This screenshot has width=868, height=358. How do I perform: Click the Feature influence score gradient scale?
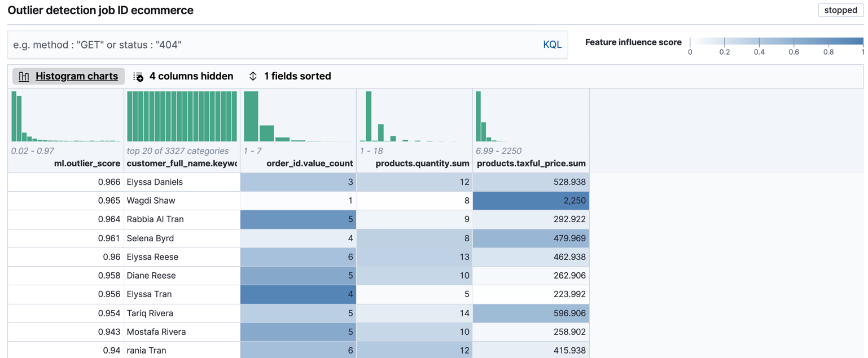pyautogui.click(x=777, y=41)
